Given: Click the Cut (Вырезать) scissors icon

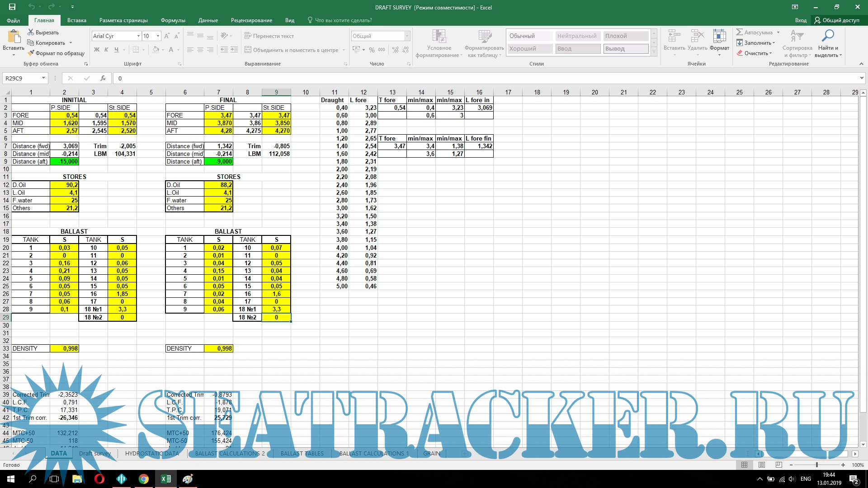Looking at the screenshot, I should (31, 33).
